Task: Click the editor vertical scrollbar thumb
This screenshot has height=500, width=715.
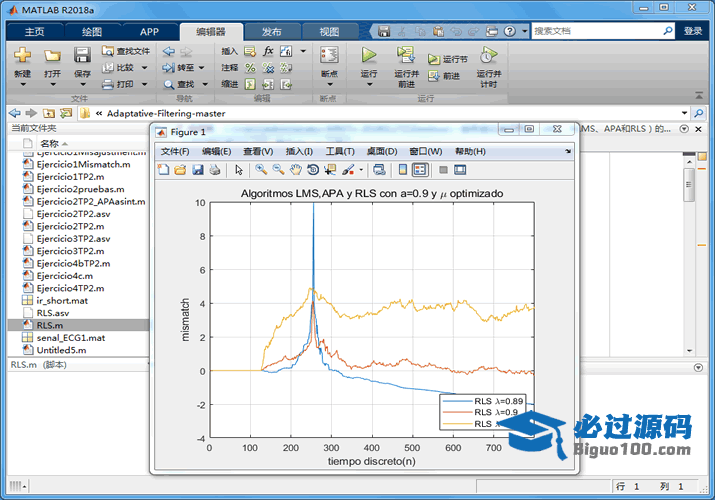Action: click(689, 185)
